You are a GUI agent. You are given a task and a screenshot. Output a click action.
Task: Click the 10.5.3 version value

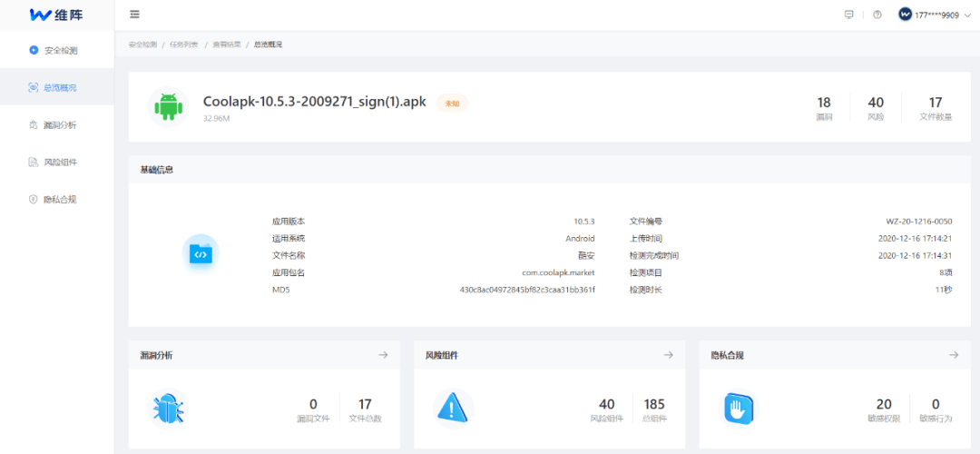[x=583, y=222]
